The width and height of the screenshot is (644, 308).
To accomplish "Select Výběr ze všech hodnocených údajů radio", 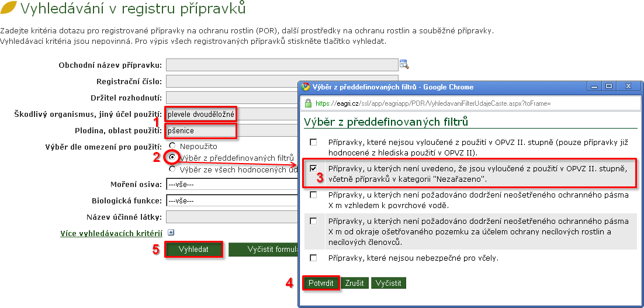I will pyautogui.click(x=172, y=169).
